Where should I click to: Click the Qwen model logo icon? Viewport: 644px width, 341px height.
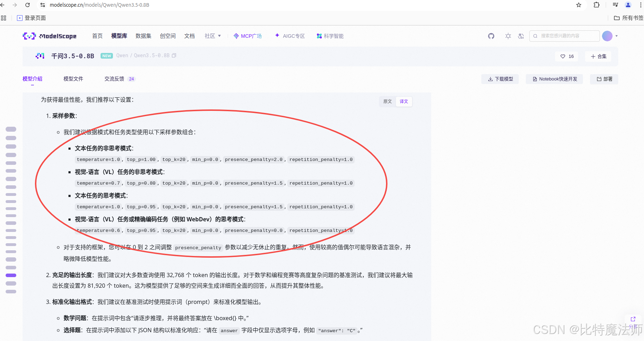(40, 56)
